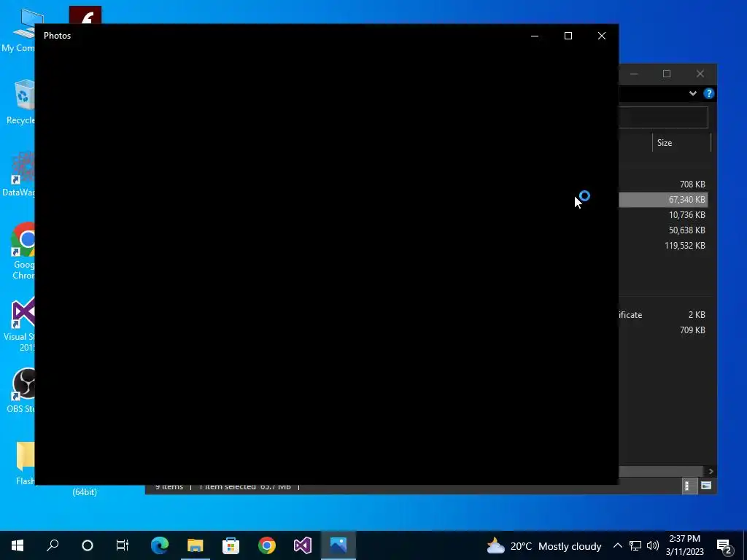The image size is (747, 560).
Task: Select the OBS Studio desktop shortcut
Action: point(20,391)
